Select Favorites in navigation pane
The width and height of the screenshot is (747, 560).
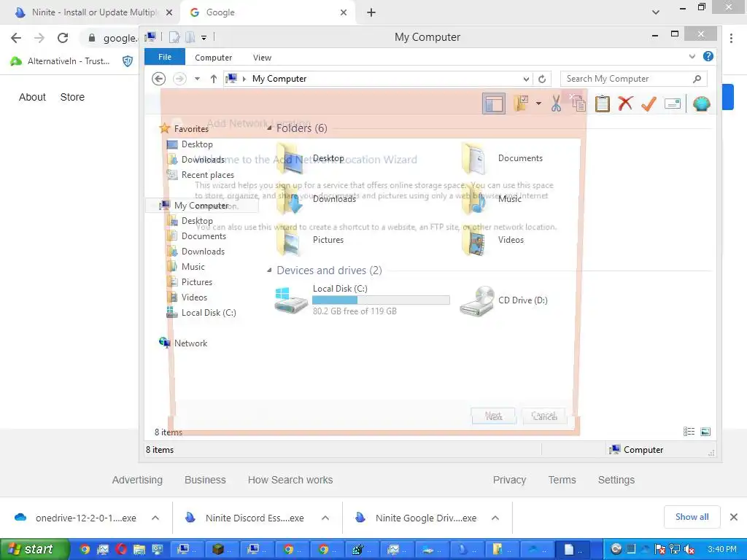click(191, 128)
